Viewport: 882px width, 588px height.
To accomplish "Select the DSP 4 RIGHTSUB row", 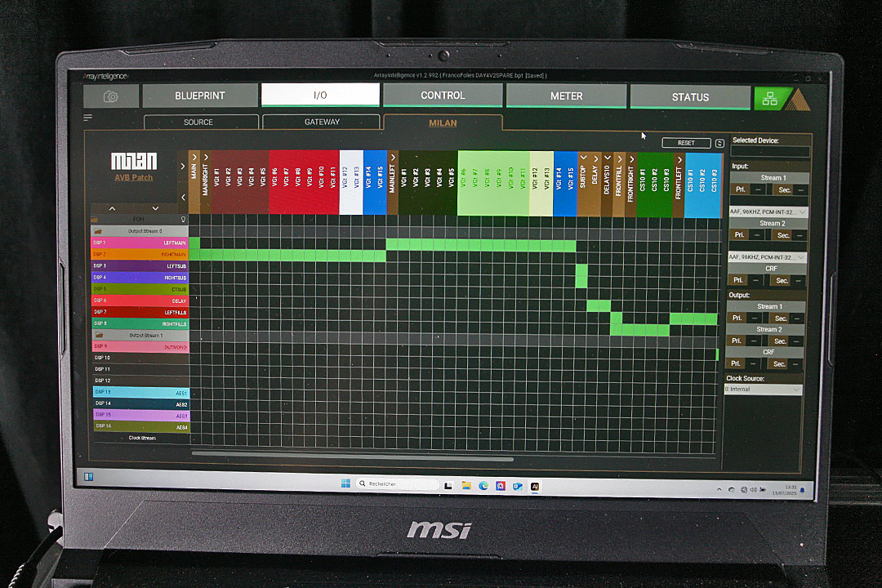I will 140,278.
